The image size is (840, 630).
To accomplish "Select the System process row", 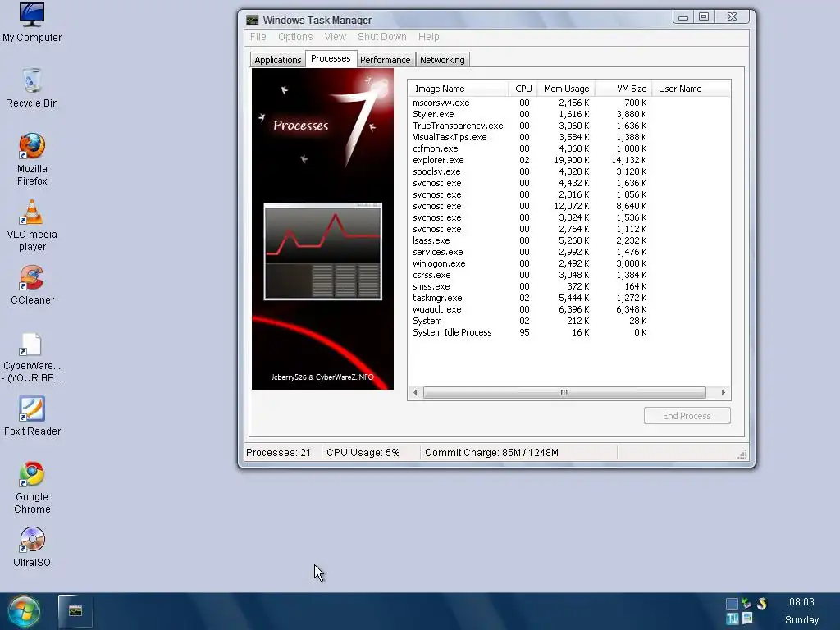I will 569,321.
